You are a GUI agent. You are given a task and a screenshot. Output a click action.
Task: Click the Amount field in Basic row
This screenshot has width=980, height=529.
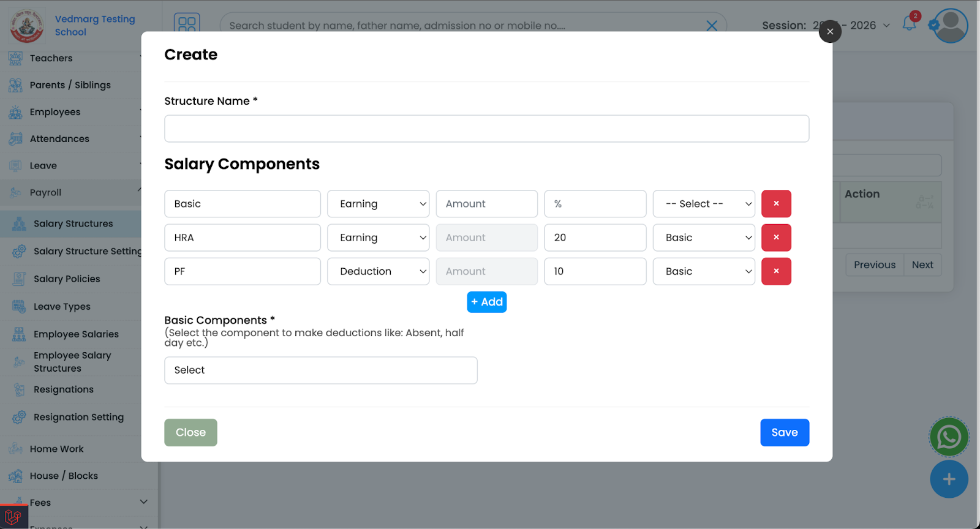[487, 204]
